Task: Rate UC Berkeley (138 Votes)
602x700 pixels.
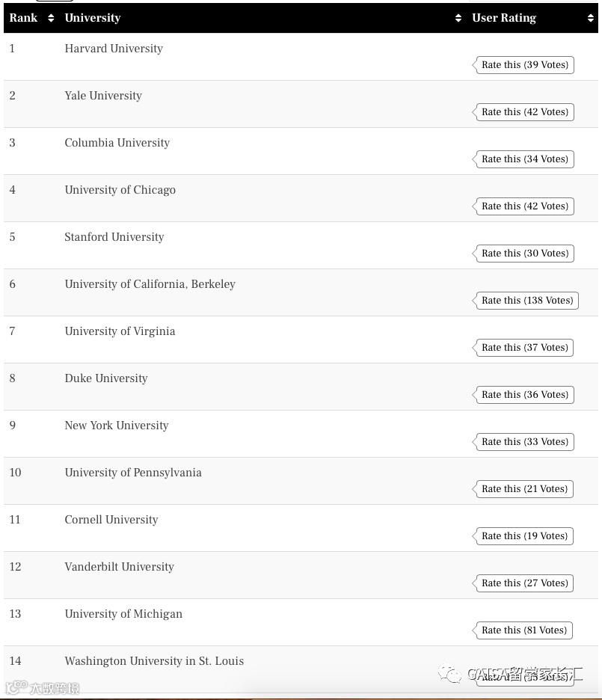Action: [526, 301]
